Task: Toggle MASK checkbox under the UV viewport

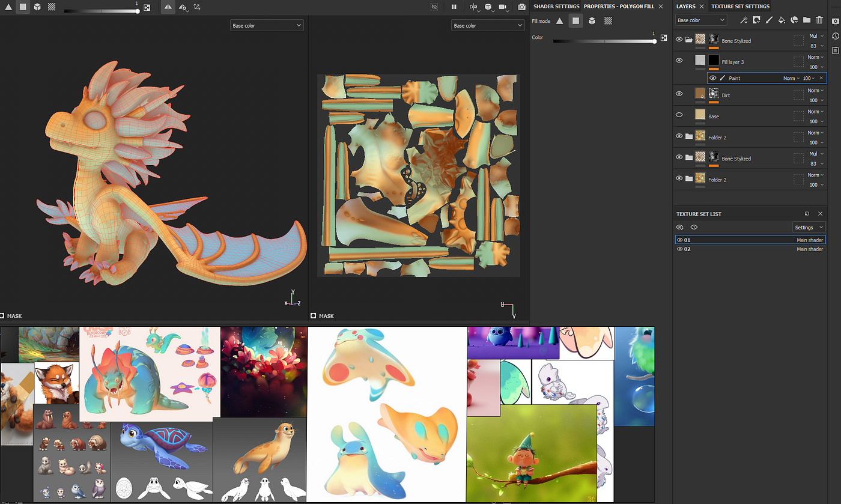Action: [313, 315]
